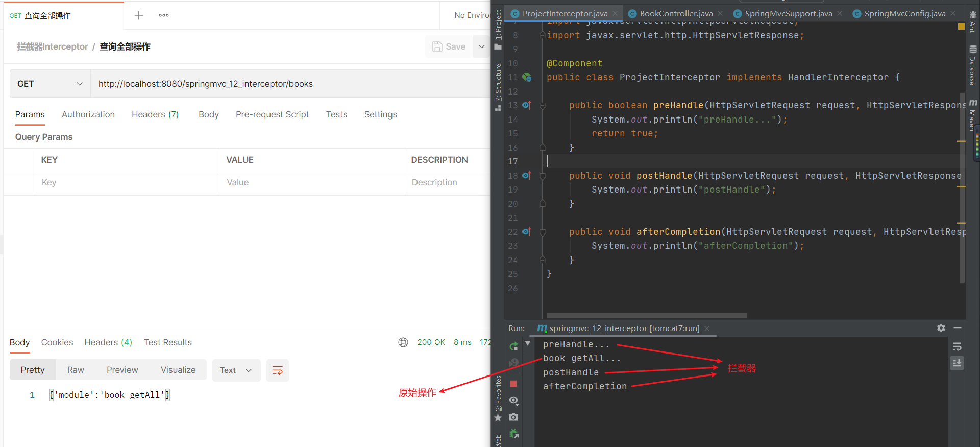Click the camera thread dump icon

point(513,417)
